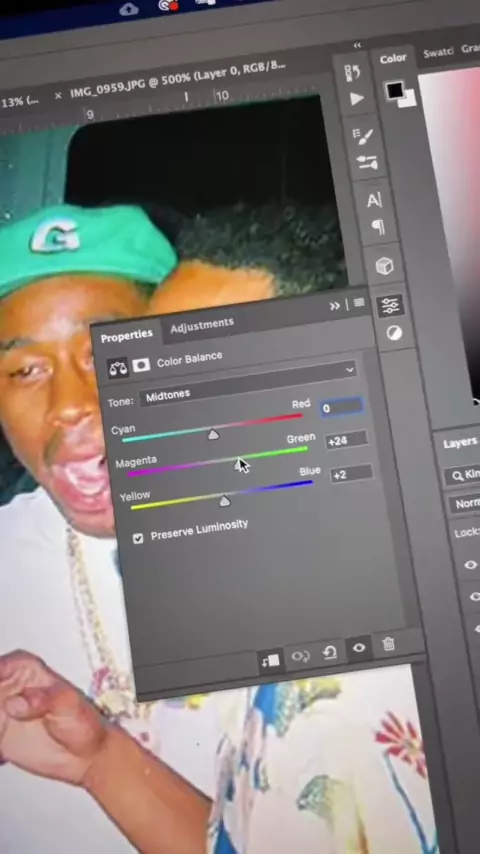Collapse the Properties panel with double arrows
Image resolution: width=480 pixels, height=854 pixels.
[x=335, y=306]
